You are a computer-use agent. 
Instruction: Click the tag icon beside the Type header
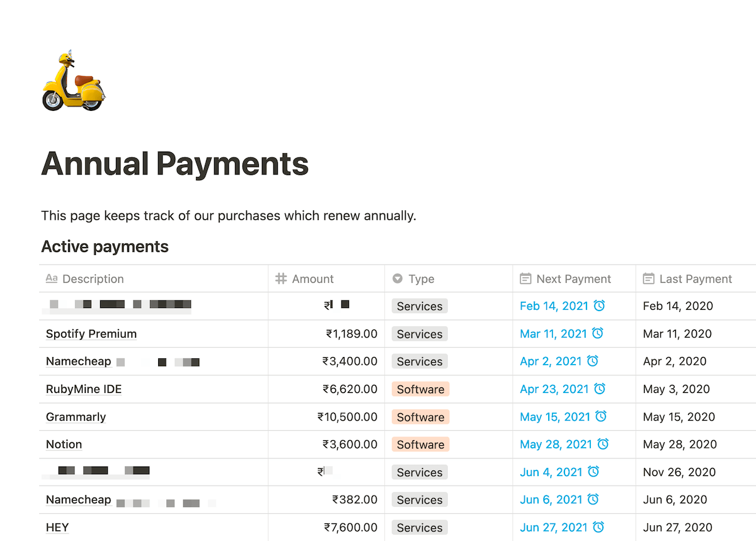click(x=398, y=278)
